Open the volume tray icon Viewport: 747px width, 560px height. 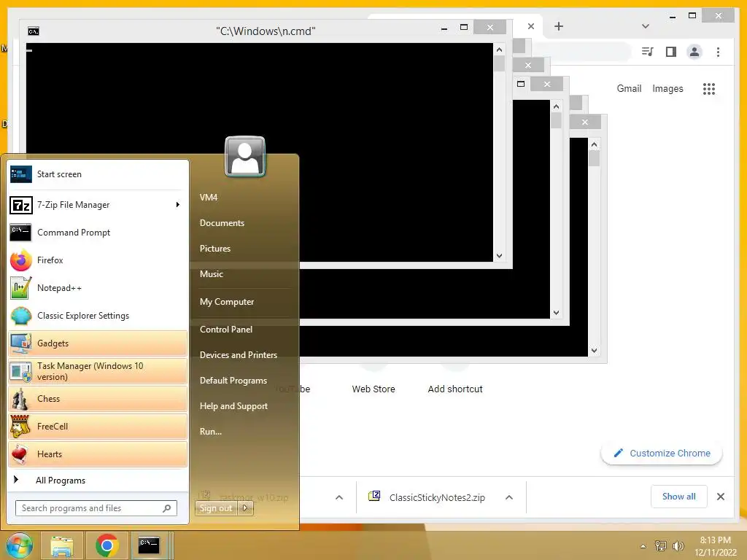678,546
